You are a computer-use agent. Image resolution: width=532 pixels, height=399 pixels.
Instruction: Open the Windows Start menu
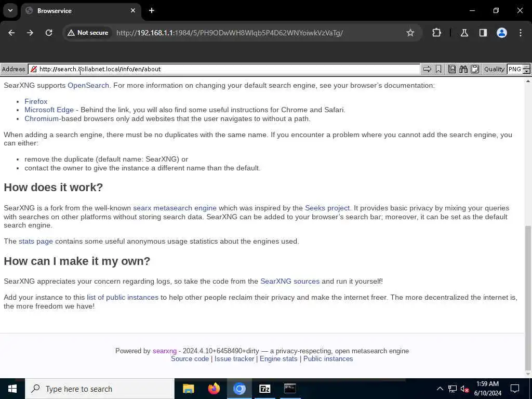point(12,389)
